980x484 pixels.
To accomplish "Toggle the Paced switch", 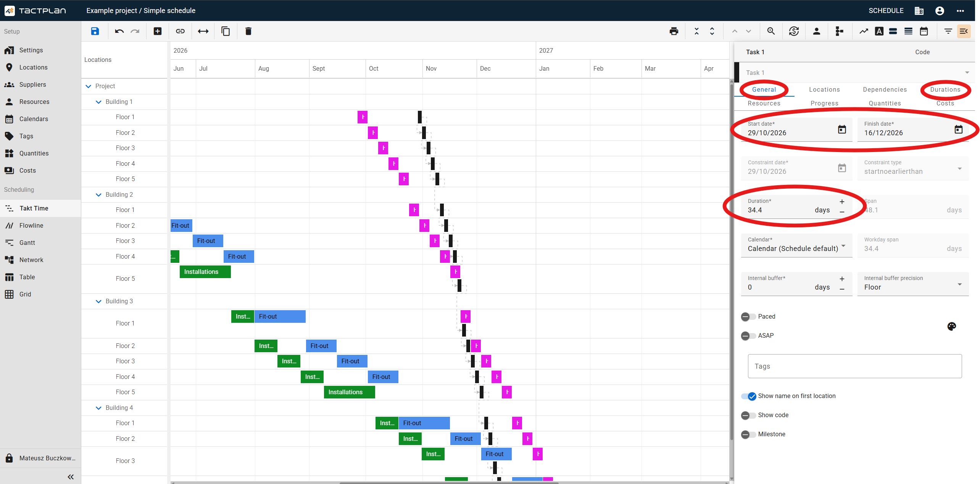I will 748,317.
